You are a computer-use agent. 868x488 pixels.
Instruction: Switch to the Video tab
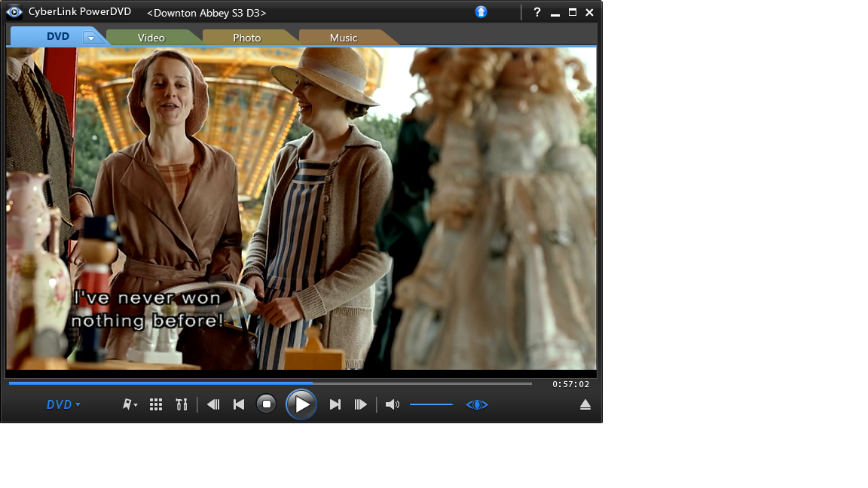coord(151,38)
